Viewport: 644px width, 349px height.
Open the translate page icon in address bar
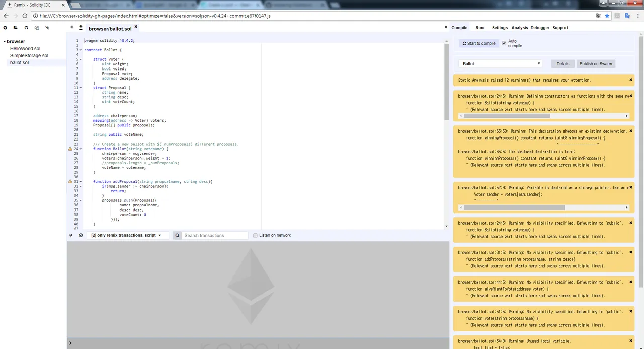[x=598, y=16]
